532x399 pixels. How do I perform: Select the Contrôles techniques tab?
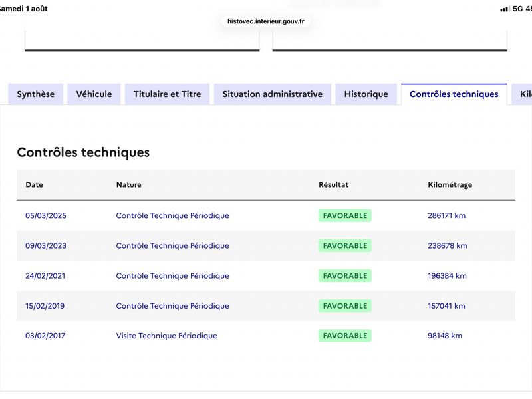(454, 94)
